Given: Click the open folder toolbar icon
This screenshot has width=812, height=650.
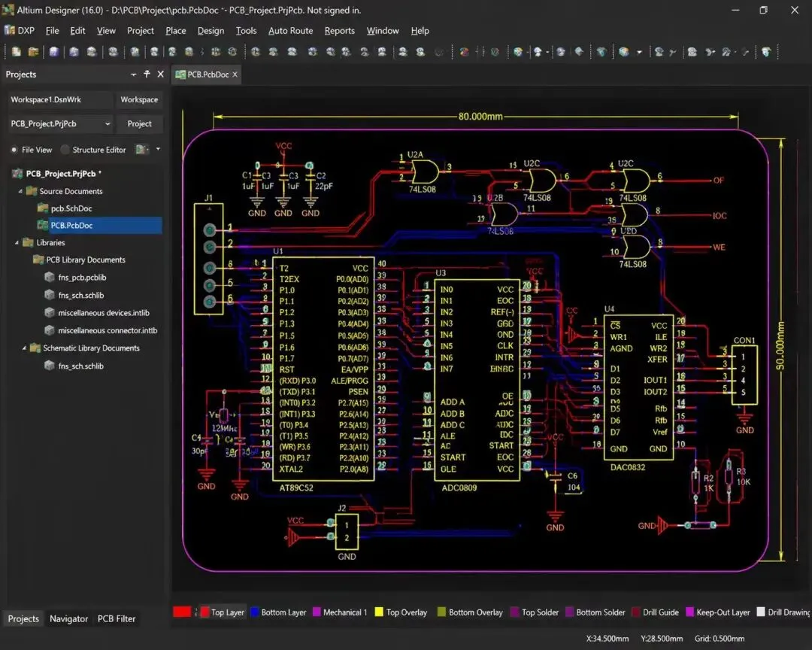Looking at the screenshot, I should tap(34, 51).
